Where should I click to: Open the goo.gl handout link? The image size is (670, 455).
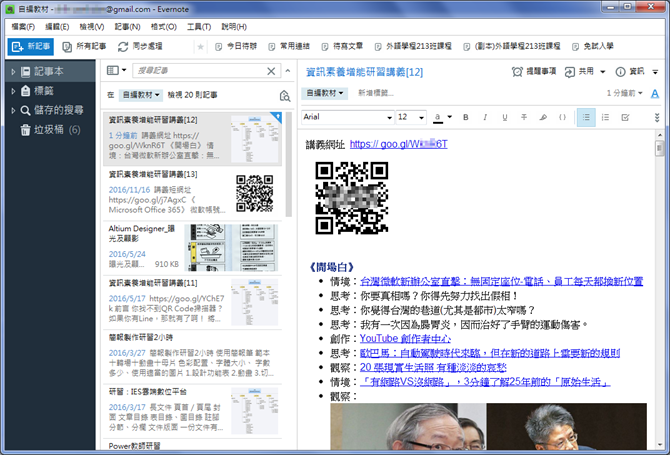tap(399, 144)
